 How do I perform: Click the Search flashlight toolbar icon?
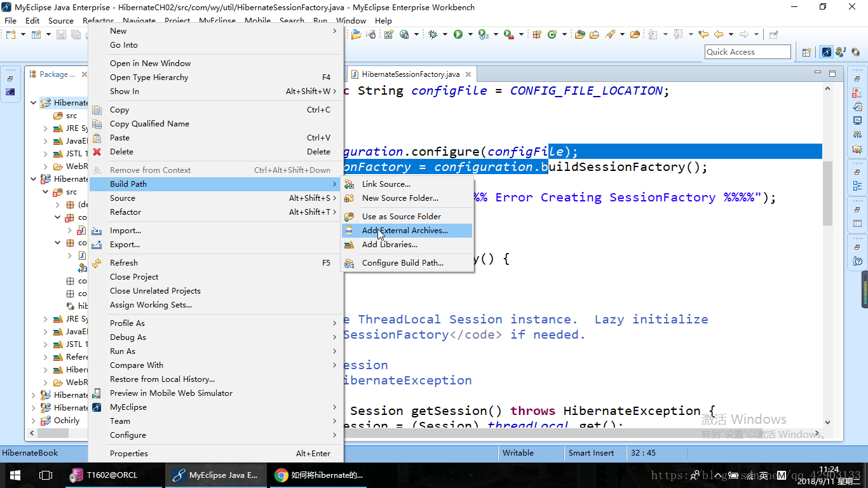610,34
